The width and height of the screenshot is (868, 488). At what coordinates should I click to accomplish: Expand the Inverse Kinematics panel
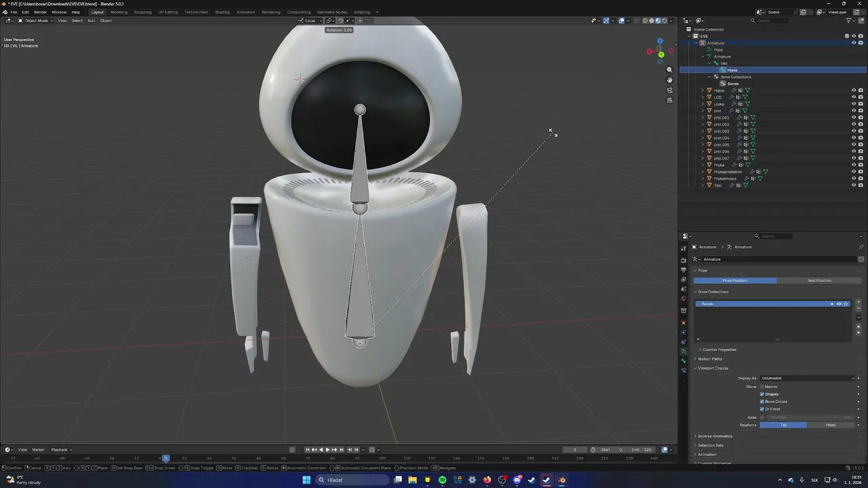(x=715, y=436)
